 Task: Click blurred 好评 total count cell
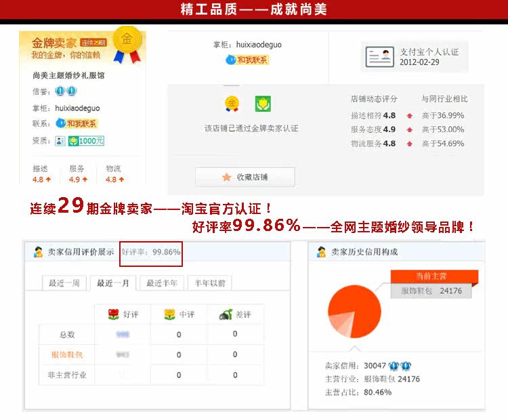coord(123,335)
